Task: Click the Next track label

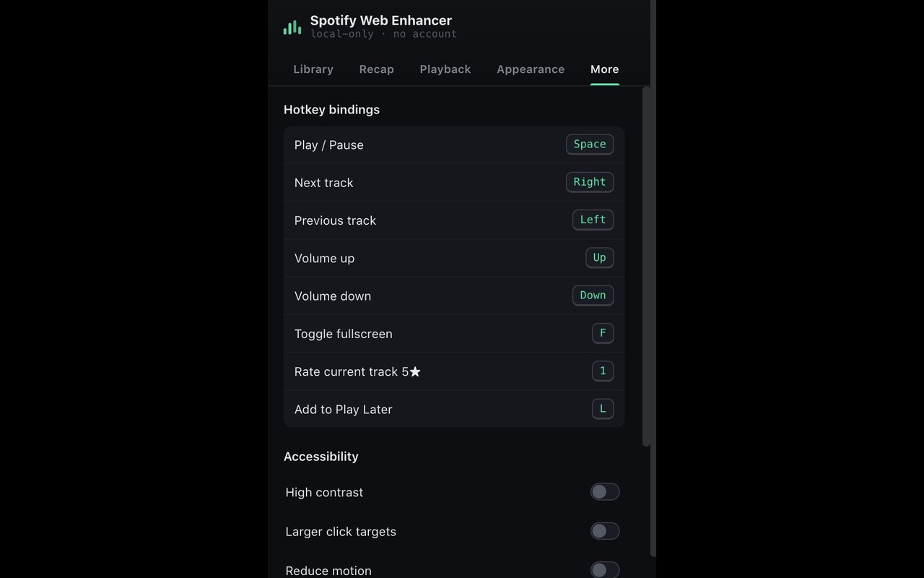Action: point(324,183)
